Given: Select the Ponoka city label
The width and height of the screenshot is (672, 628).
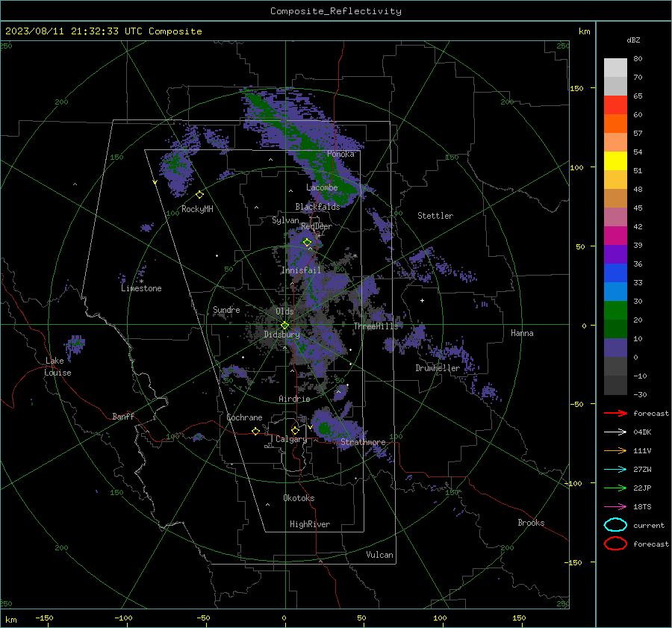Looking at the screenshot, I should [340, 154].
